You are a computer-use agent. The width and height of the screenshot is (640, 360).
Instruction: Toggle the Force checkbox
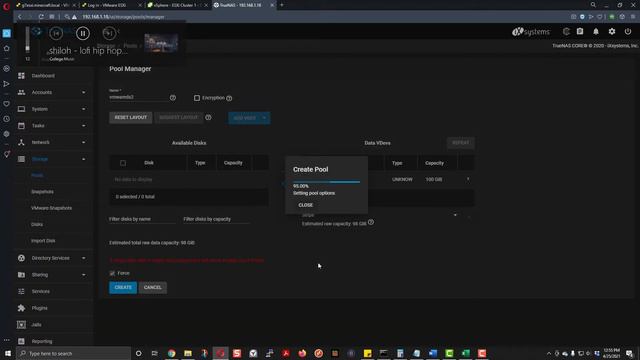(x=112, y=273)
